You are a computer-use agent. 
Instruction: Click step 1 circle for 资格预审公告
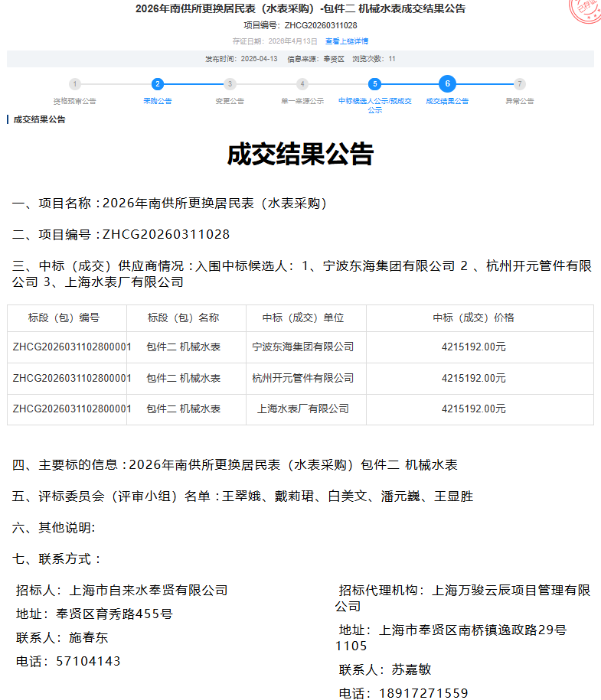pyautogui.click(x=74, y=84)
